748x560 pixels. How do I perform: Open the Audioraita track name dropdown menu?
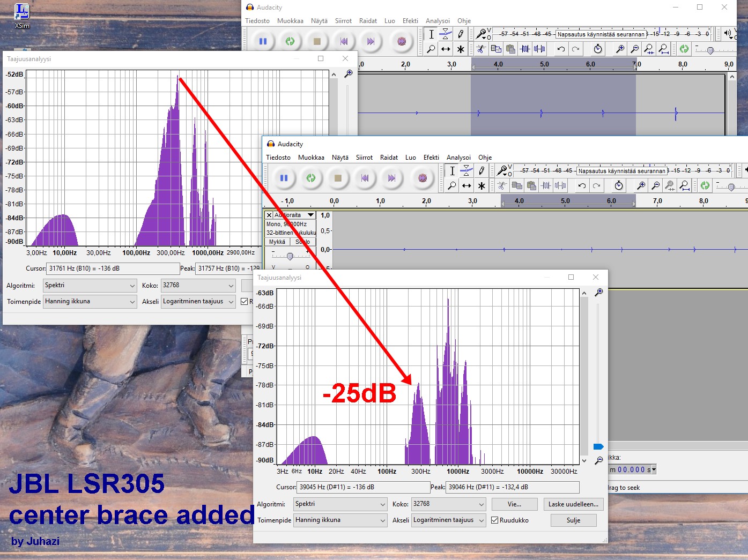(294, 215)
